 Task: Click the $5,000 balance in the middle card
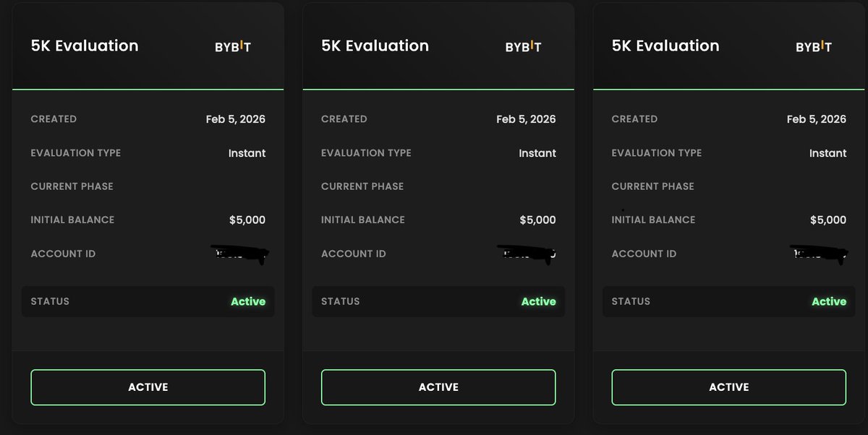538,220
